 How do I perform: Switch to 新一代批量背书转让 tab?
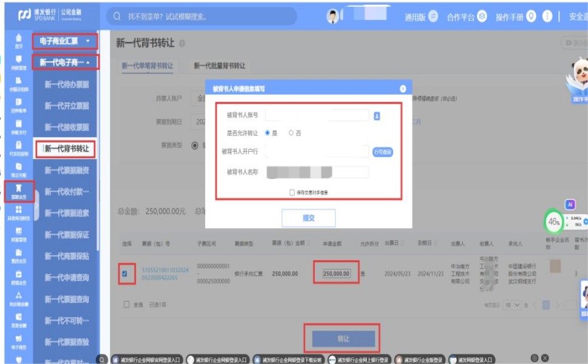click(x=220, y=66)
